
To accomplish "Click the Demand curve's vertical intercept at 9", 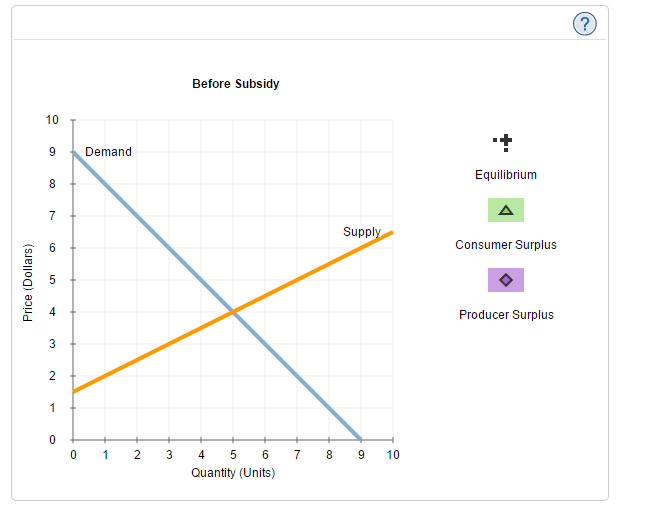I will 73,152.
